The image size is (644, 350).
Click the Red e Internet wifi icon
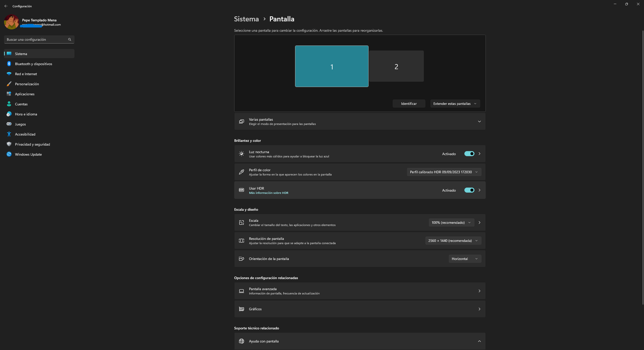pos(9,74)
